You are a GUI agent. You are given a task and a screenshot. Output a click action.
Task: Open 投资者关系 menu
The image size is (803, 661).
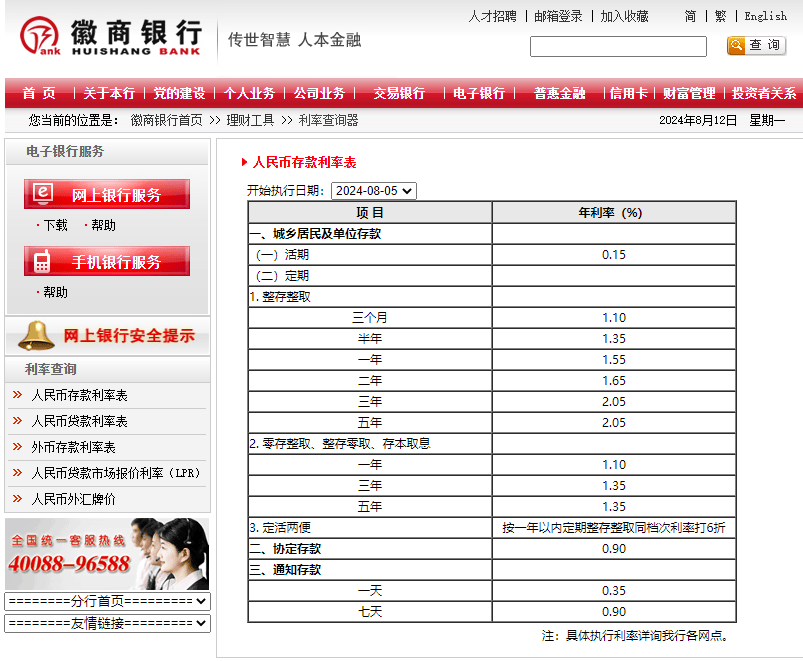764,93
